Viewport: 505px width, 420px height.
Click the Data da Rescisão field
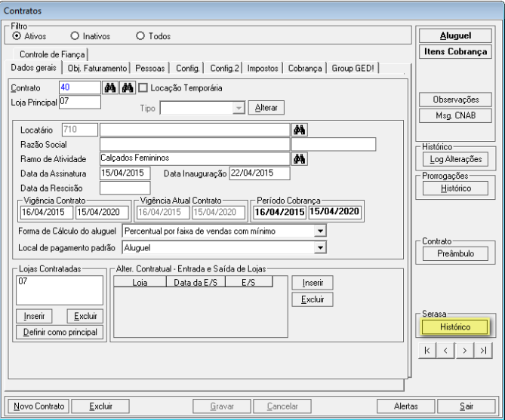pos(125,187)
